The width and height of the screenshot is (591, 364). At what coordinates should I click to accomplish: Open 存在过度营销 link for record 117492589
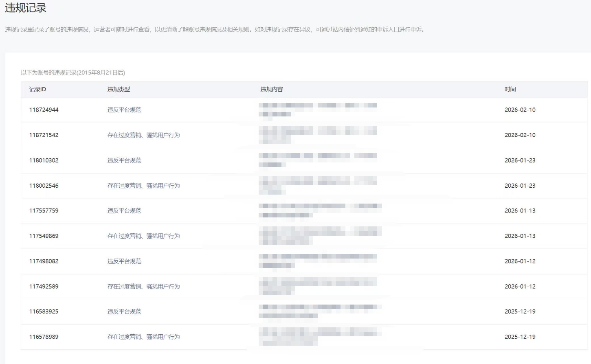[143, 287]
